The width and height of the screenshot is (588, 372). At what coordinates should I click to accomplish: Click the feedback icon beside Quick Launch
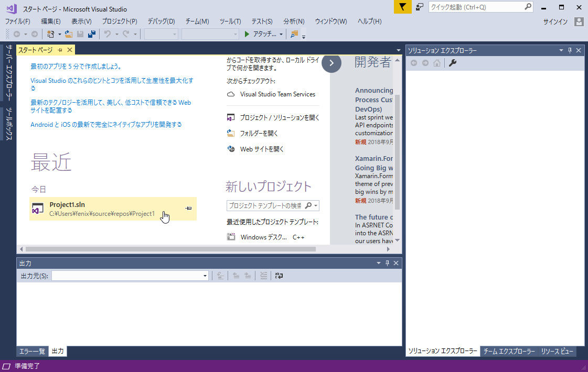tap(420, 7)
